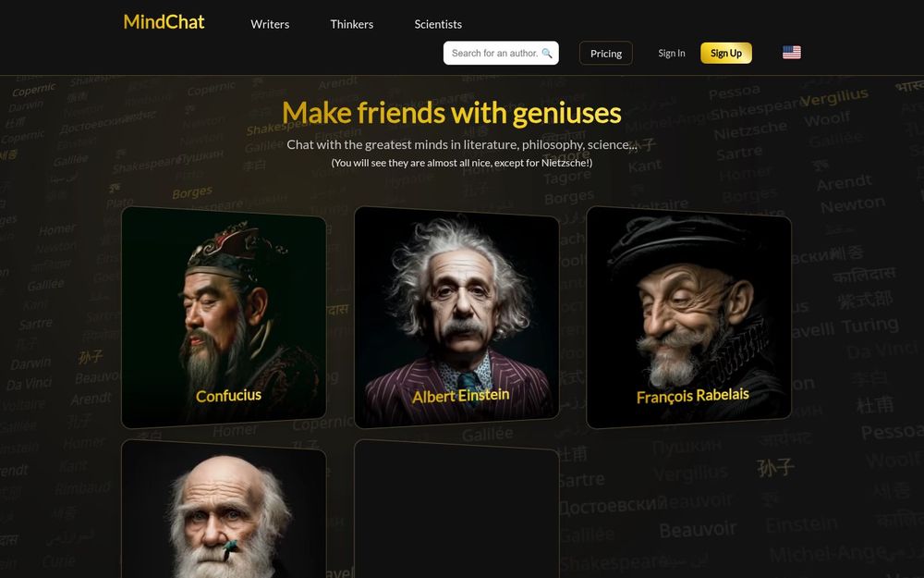Image resolution: width=924 pixels, height=578 pixels.
Task: Open the US flag language selector
Action: point(792,53)
